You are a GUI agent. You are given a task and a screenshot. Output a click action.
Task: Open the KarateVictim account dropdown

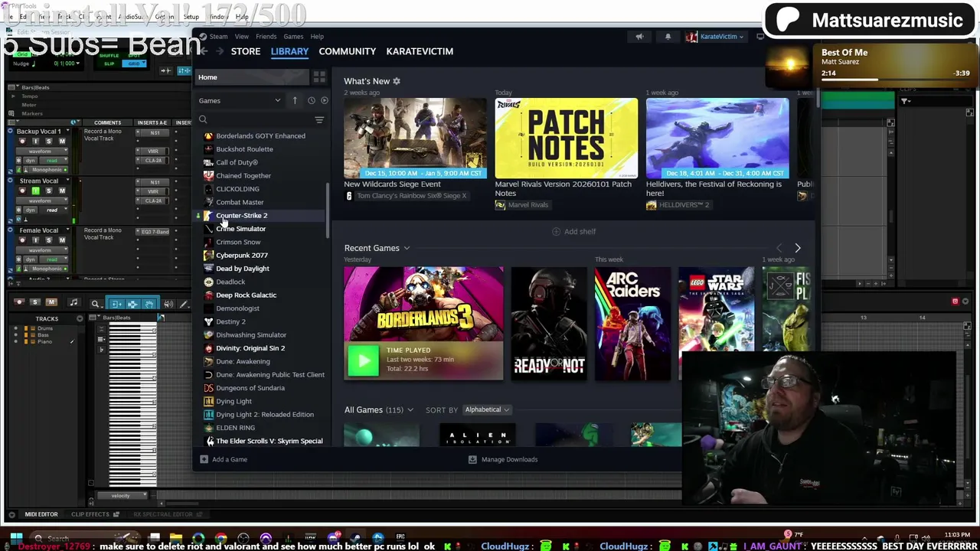coord(717,36)
